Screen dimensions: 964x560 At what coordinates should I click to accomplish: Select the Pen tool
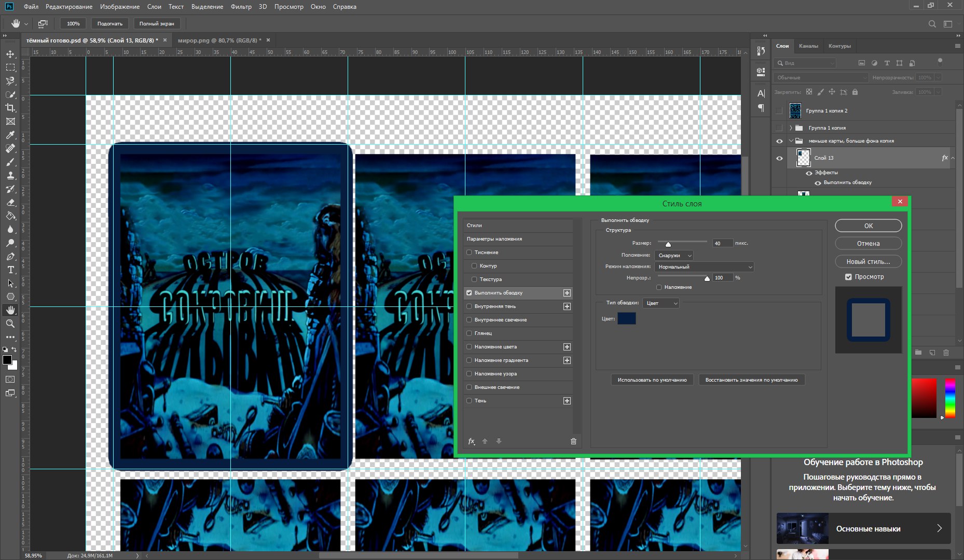(x=10, y=256)
